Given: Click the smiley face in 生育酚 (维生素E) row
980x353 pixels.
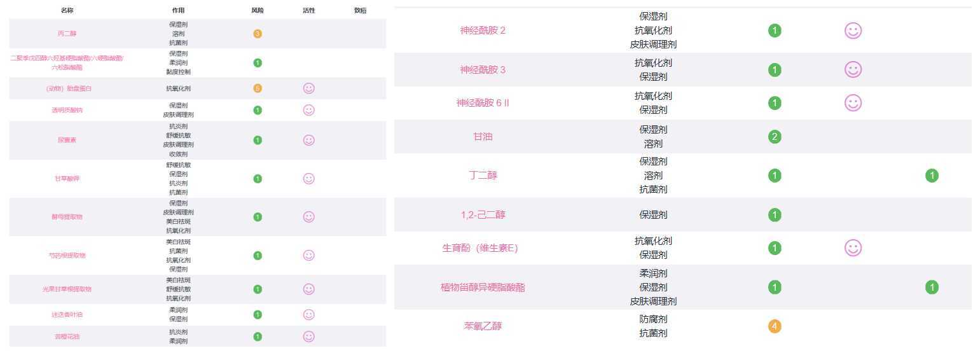Looking at the screenshot, I should point(853,248).
